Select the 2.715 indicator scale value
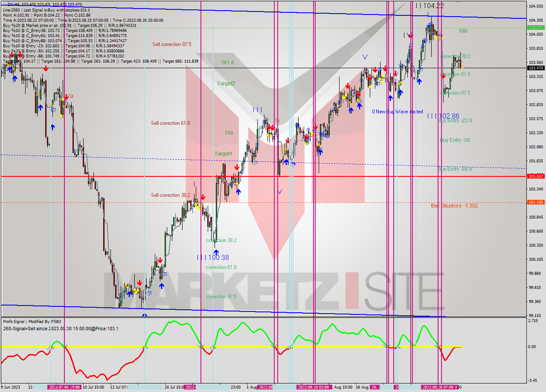 (x=534, y=320)
